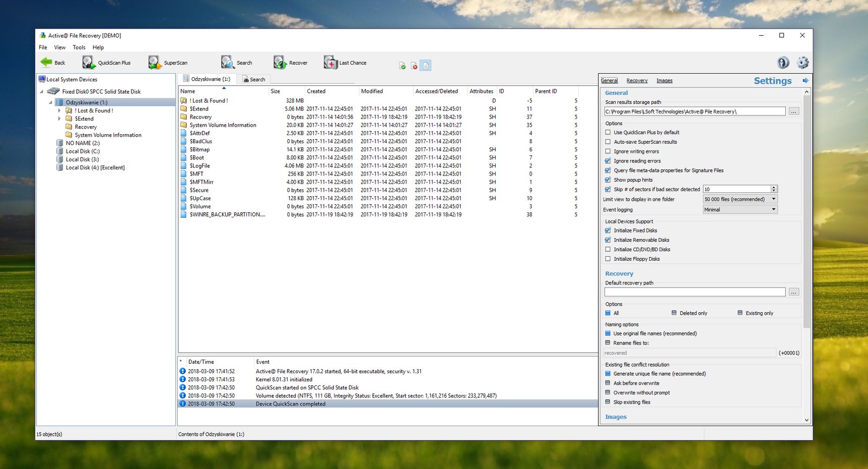
Task: Open Last Chance recovery tool
Action: 345,63
